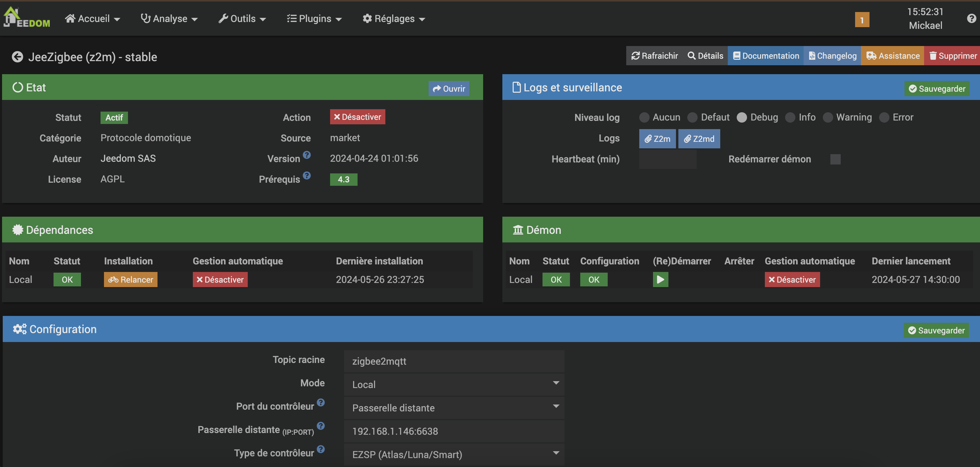The image size is (980, 467).
Task: Save the Configuration section
Action: tap(936, 330)
